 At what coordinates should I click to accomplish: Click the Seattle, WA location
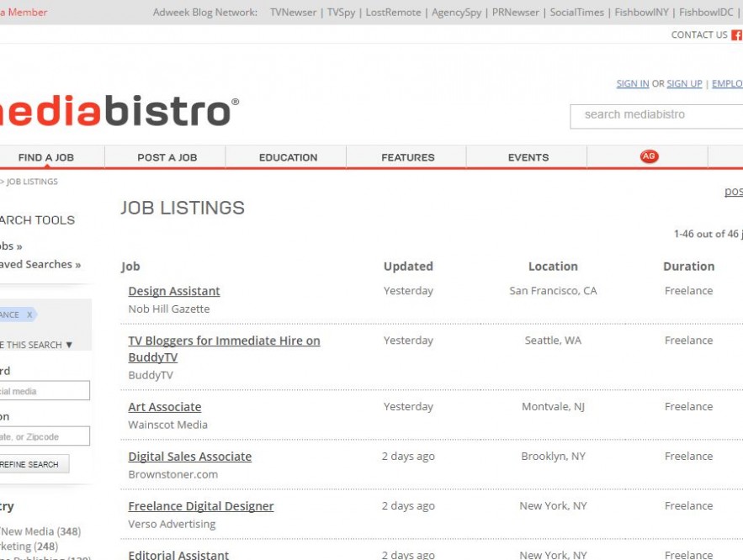click(553, 341)
